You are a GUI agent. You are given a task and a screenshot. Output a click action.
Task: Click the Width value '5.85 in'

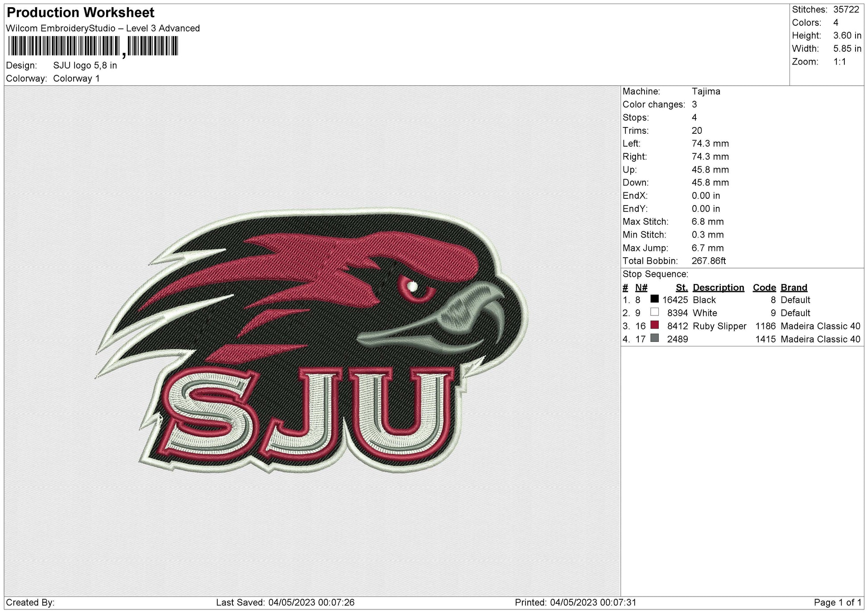(847, 49)
